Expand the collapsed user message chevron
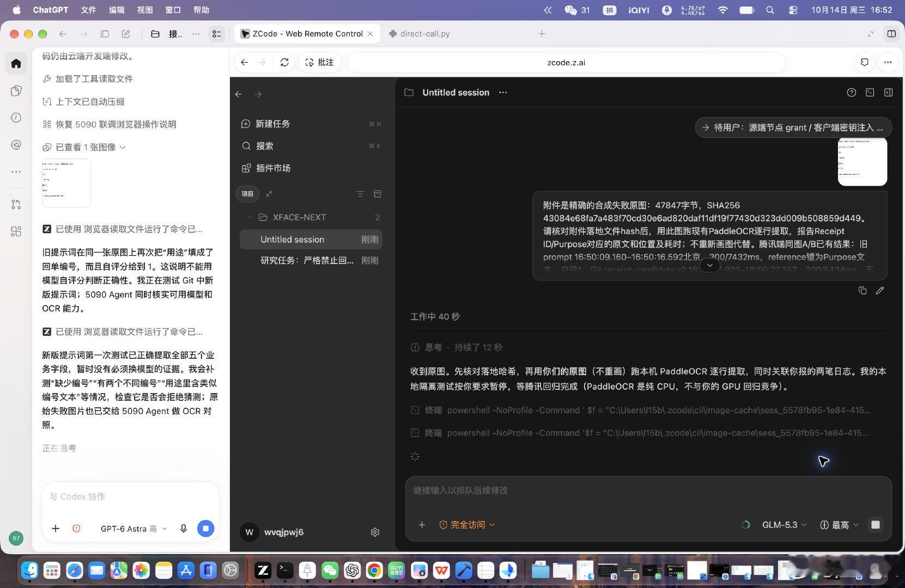Image resolution: width=905 pixels, height=588 pixels. 709,265
